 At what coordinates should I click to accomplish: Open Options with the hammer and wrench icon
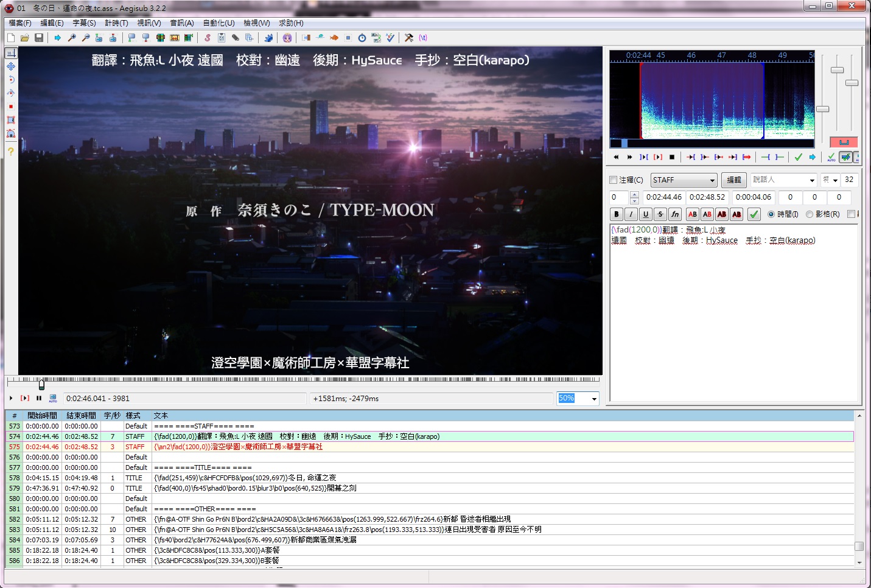click(409, 38)
